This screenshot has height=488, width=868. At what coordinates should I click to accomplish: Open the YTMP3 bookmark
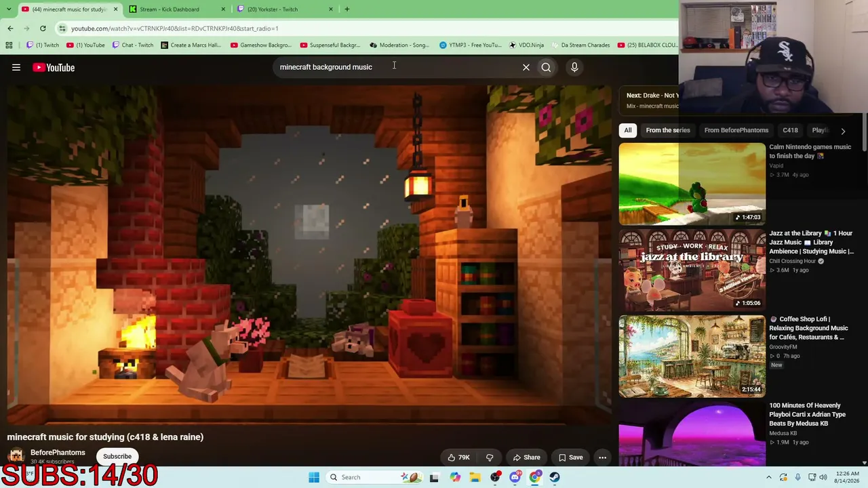click(x=470, y=45)
